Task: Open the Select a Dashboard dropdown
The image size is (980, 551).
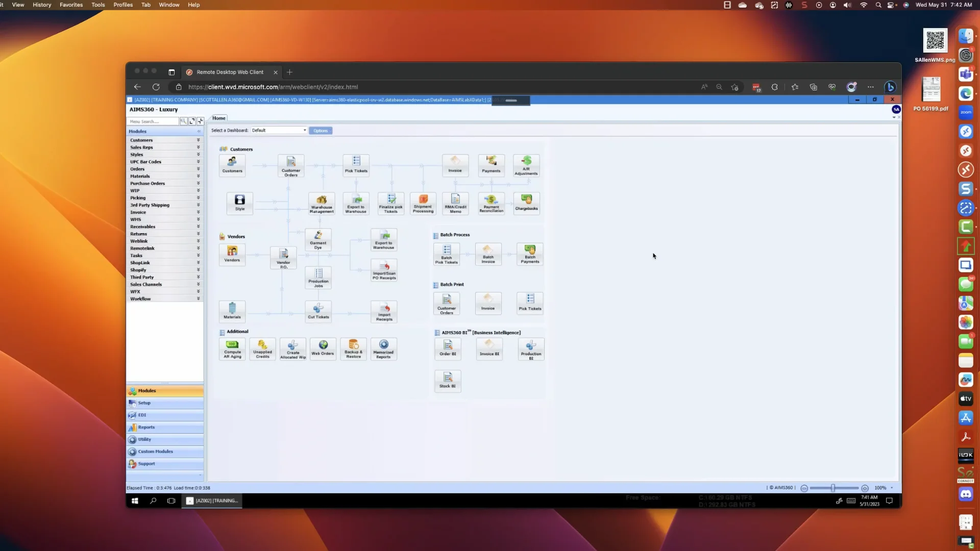Action: coord(279,130)
